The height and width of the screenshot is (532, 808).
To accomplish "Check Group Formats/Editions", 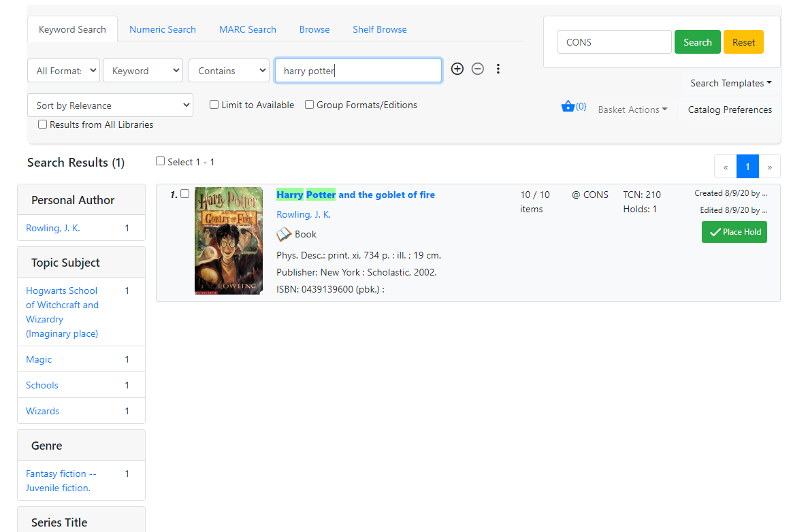I will (x=309, y=104).
